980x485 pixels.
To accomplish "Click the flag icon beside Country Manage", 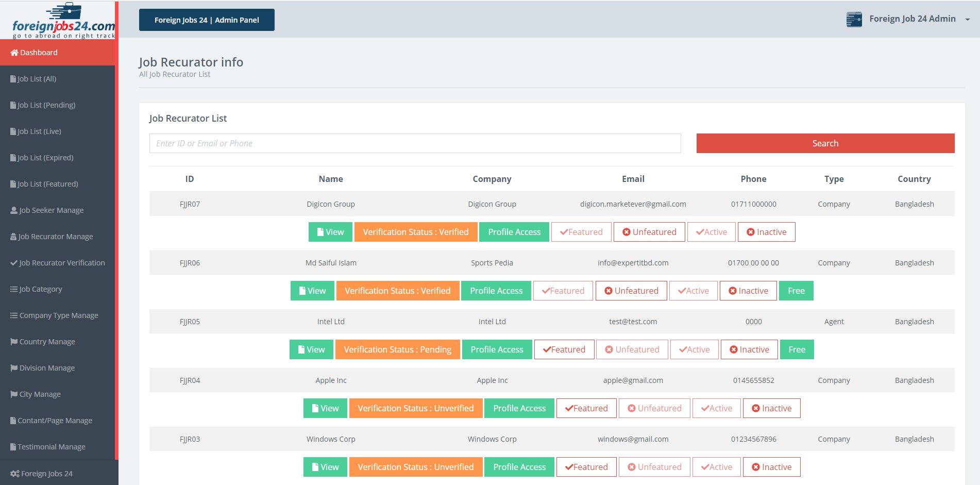I will pos(14,342).
